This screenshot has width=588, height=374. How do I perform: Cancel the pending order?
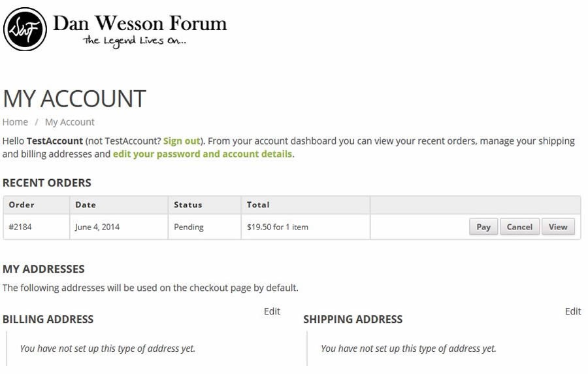(x=519, y=227)
